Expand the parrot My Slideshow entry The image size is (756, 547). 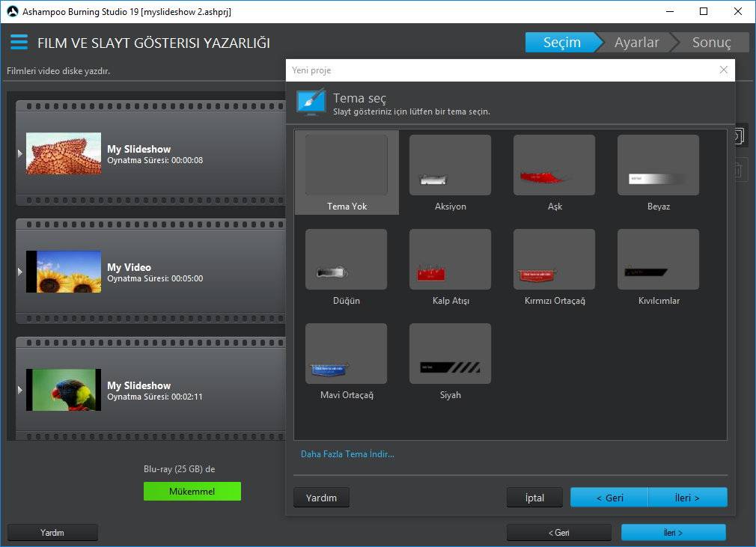[x=20, y=390]
